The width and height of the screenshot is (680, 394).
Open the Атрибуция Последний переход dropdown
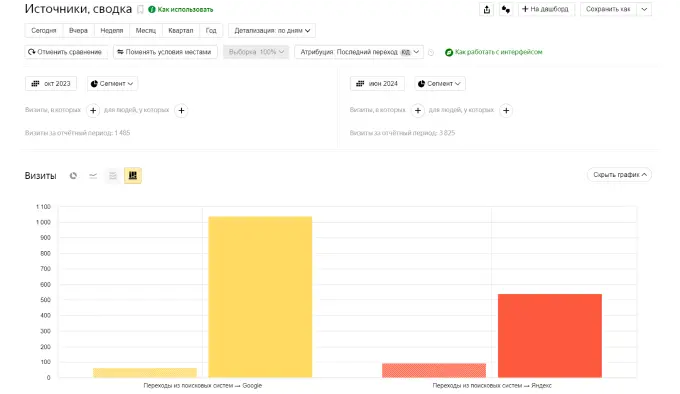[x=359, y=52]
